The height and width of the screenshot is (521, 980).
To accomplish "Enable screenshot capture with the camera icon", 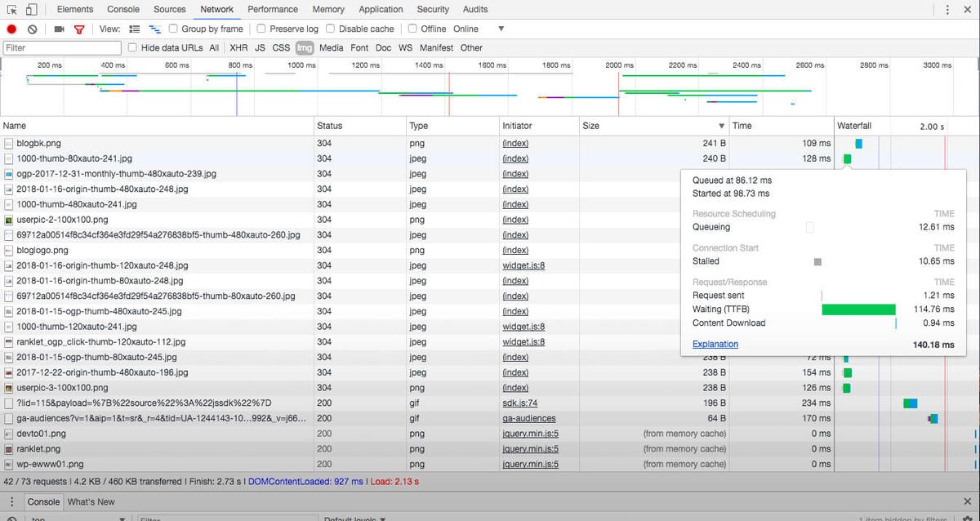I will 58,29.
